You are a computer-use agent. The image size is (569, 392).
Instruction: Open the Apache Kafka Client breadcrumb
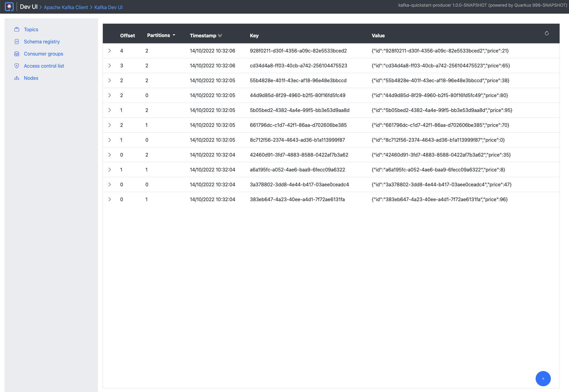pyautogui.click(x=66, y=7)
